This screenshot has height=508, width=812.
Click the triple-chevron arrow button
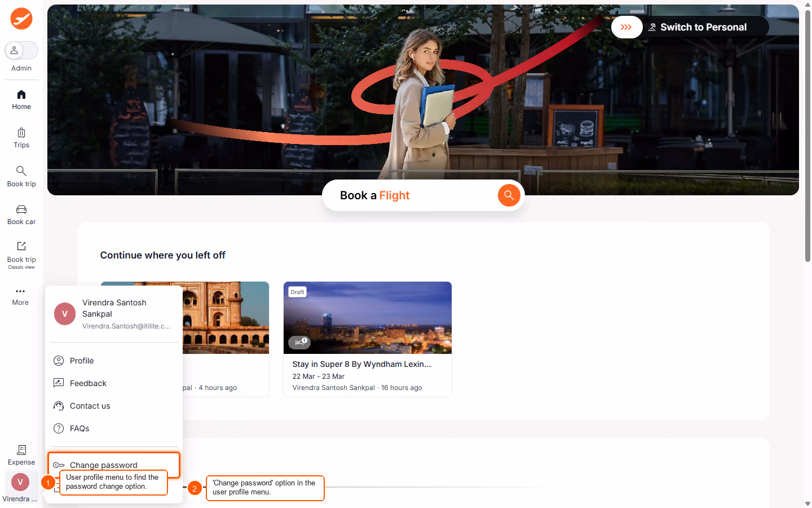[x=626, y=27]
